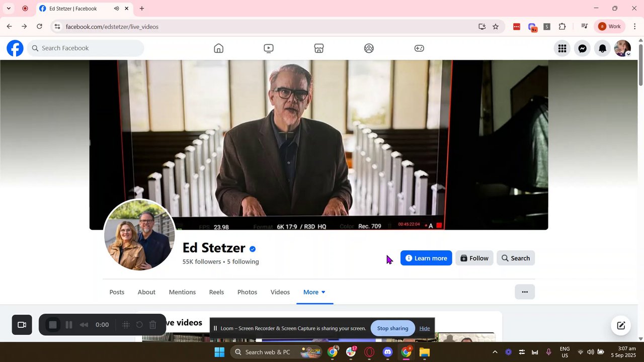
Task: Click the new message compose icon
Action: point(621,325)
